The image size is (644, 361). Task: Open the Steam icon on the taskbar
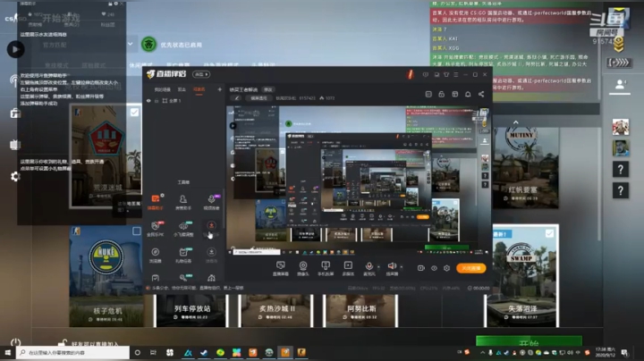(x=204, y=352)
